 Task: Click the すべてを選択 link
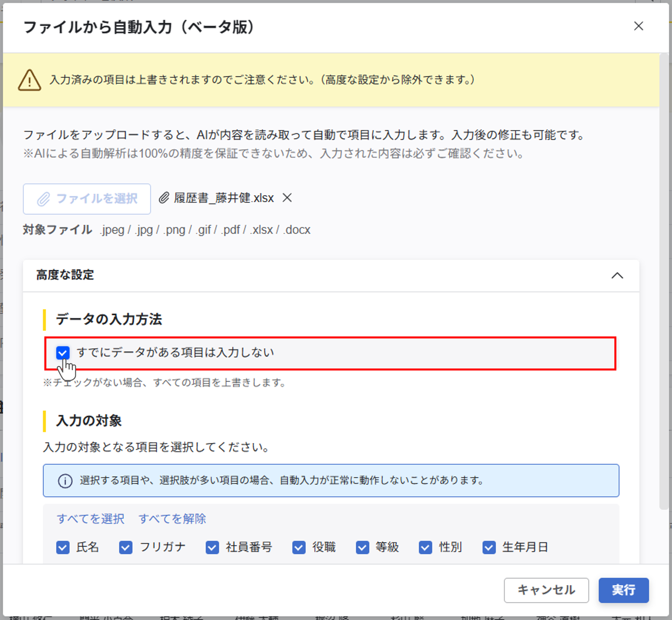pos(91,519)
